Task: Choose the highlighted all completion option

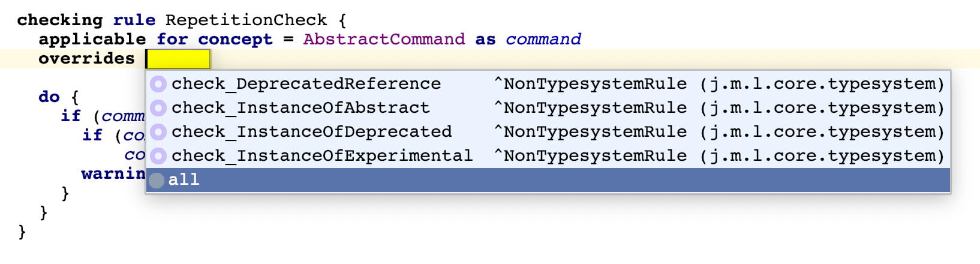Action: [184, 180]
